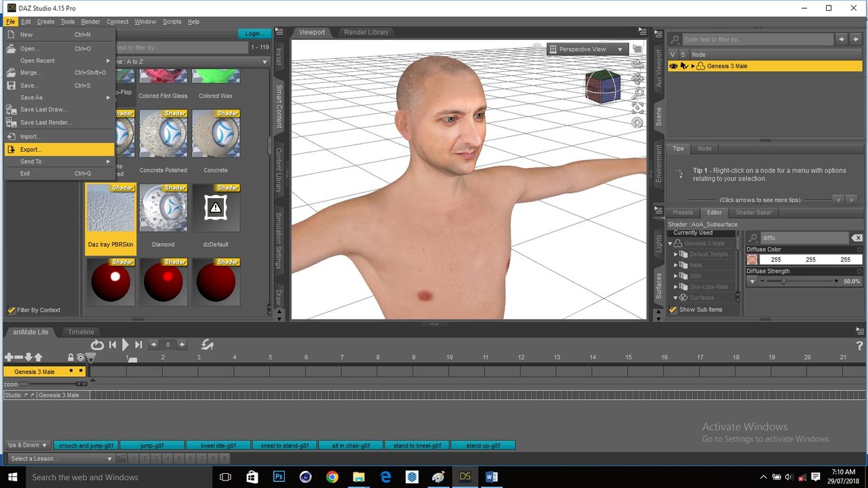Expand the Send To submenu
The width and height of the screenshot is (868, 488).
click(x=59, y=161)
